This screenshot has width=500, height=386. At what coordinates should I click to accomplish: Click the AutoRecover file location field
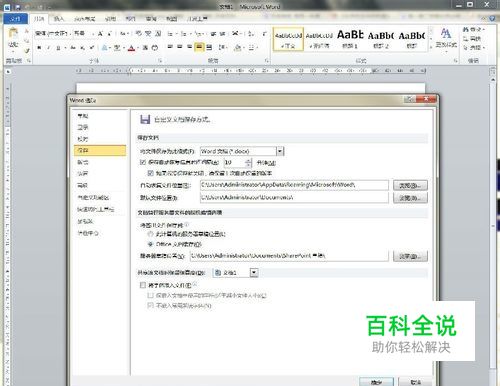tap(294, 185)
